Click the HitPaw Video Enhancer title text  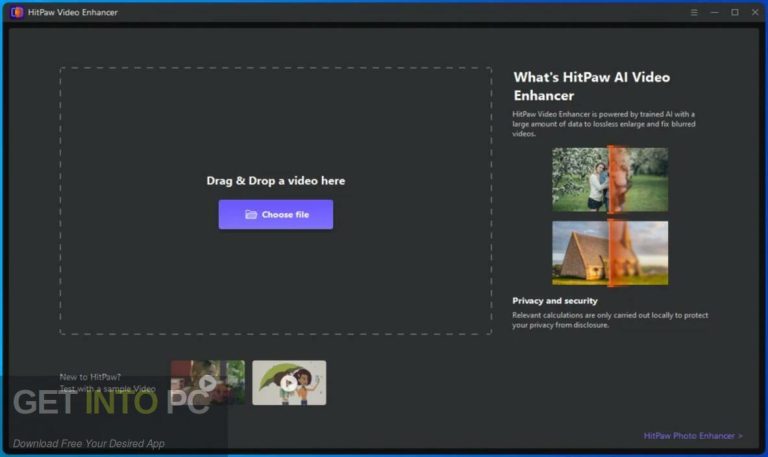click(x=73, y=12)
